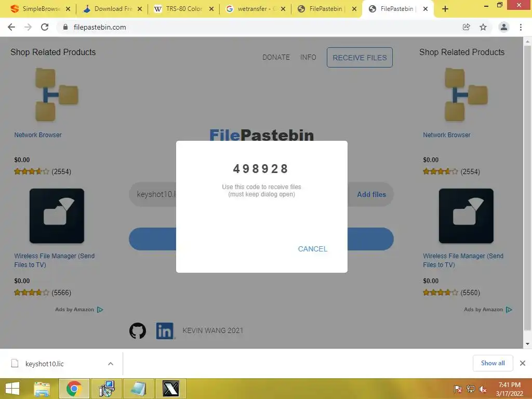Click DONATE in page header
Viewport: 532px width, 399px height.
(276, 57)
